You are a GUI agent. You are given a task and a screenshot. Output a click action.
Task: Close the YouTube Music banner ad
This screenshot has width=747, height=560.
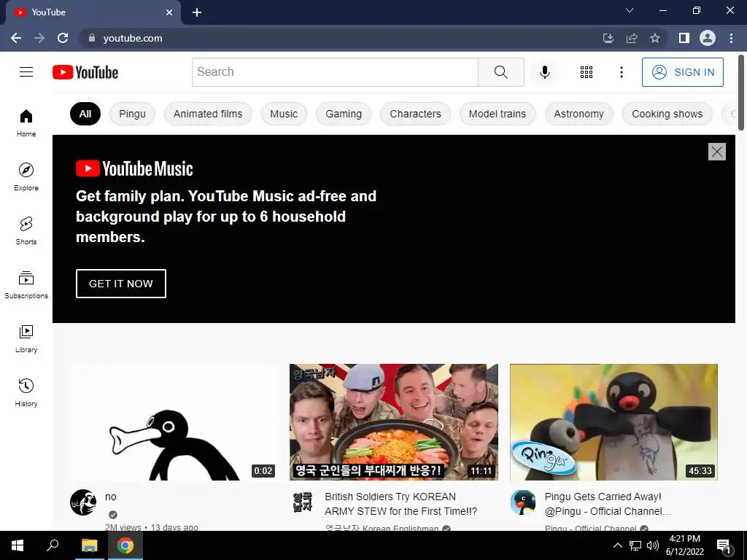[x=717, y=152]
